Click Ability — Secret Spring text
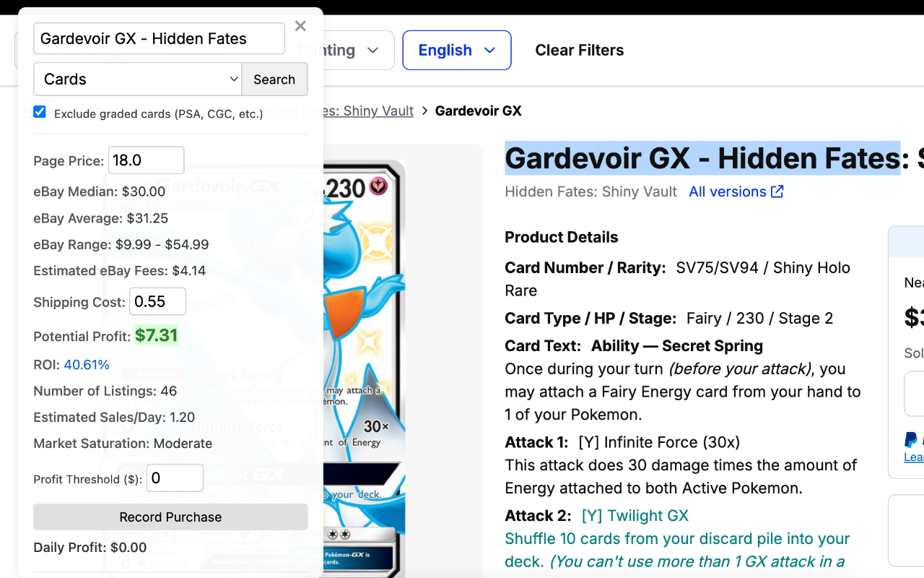The image size is (924, 578). [x=677, y=346]
